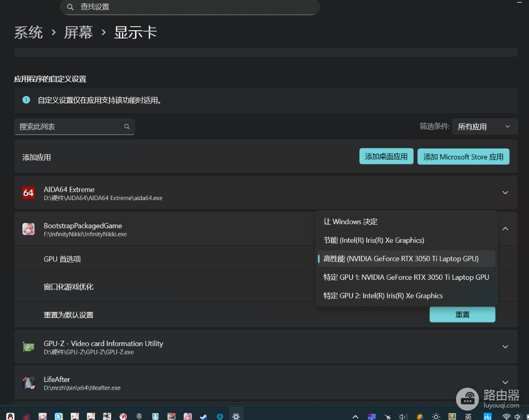
Task: Click the Settings gear taskbar icon
Action: coord(236,416)
